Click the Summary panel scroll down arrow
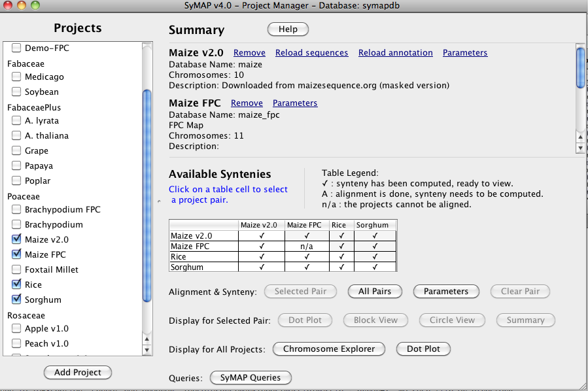The width and height of the screenshot is (588, 391). pos(581,148)
